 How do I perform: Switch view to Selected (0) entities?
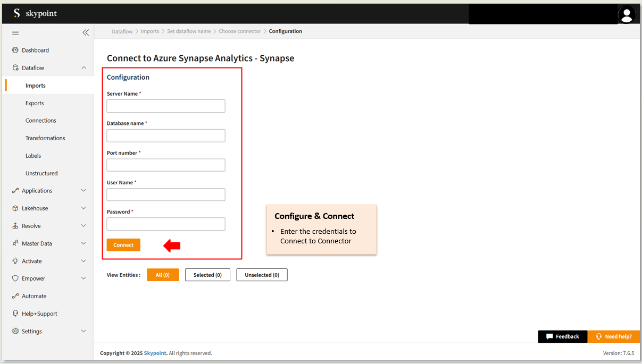point(207,275)
